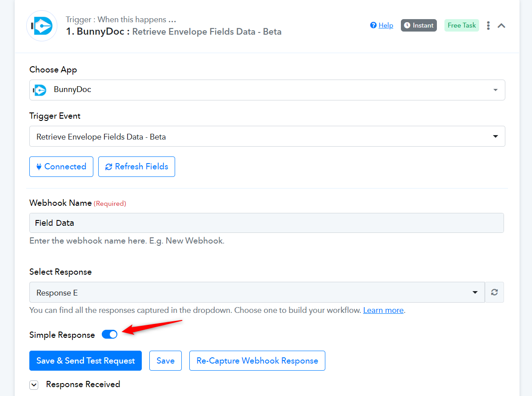Open the three-dot options menu
Screen dimensions: 532x396
click(488, 25)
